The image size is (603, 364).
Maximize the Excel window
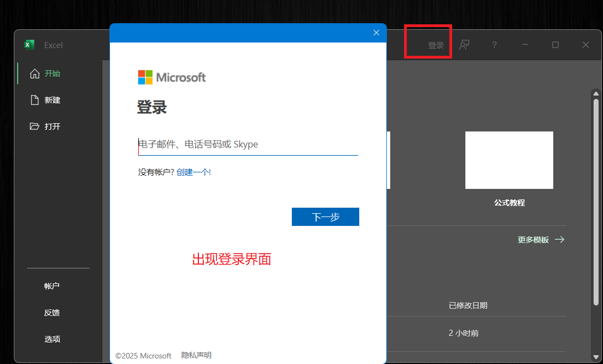[x=555, y=45]
